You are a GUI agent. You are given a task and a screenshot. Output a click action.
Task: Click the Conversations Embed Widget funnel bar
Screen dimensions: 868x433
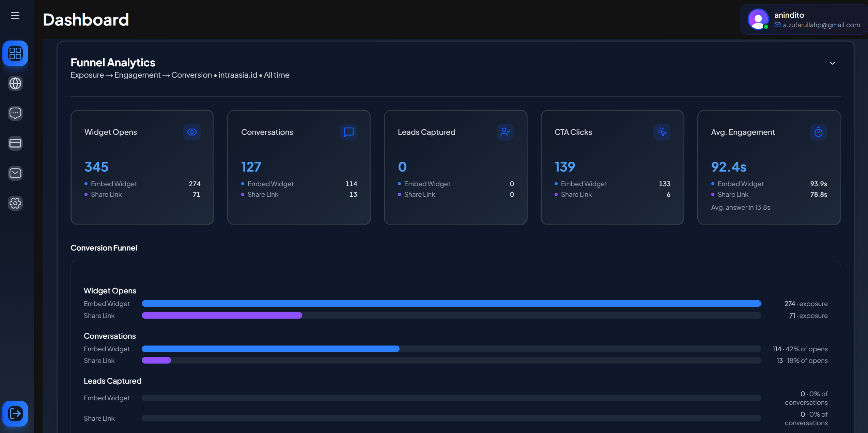tap(270, 349)
